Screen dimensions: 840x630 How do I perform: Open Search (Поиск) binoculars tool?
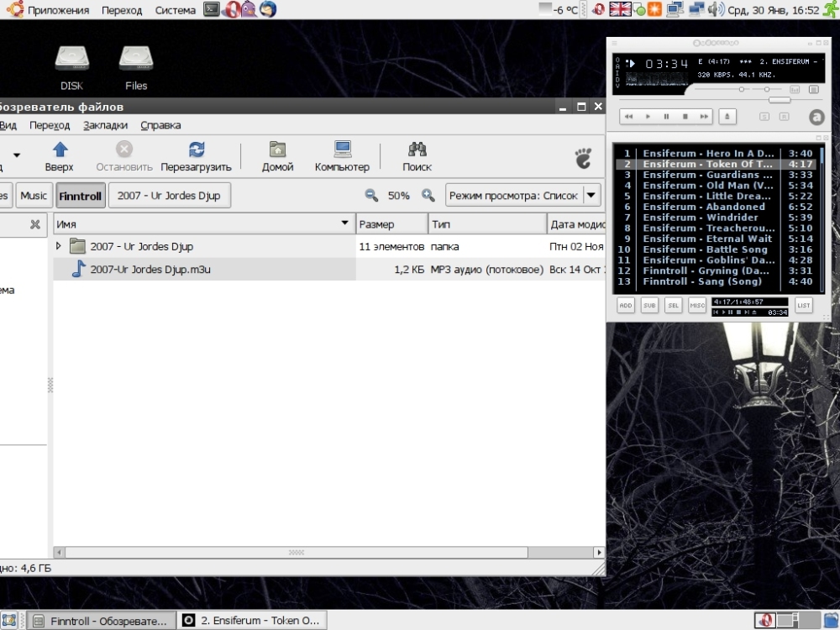[x=417, y=156]
